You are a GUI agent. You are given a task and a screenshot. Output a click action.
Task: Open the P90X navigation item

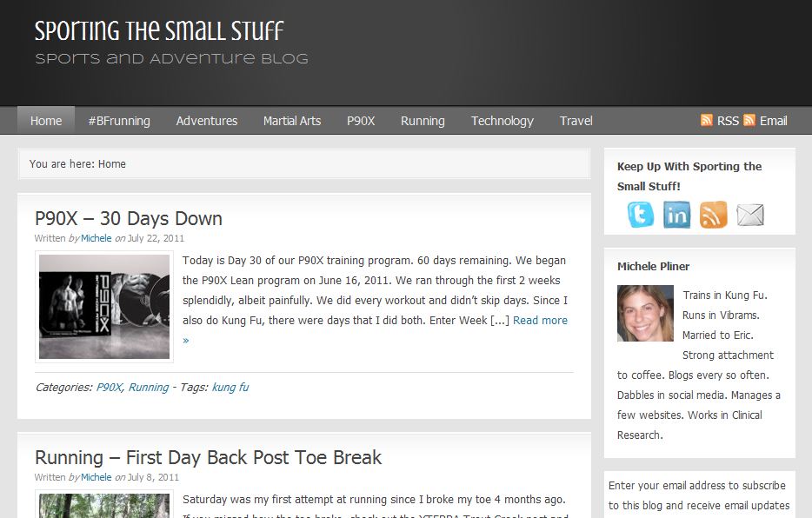pos(361,121)
